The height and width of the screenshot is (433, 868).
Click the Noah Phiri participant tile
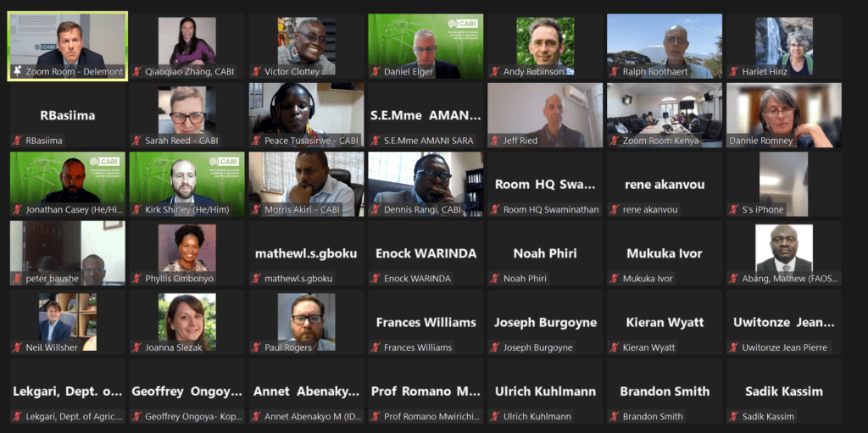point(545,253)
